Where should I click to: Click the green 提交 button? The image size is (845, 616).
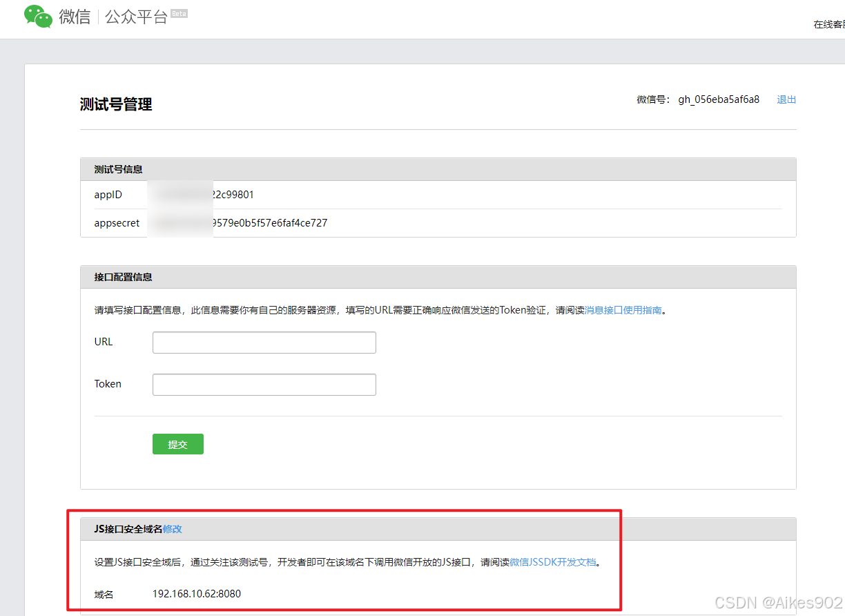pos(178,444)
